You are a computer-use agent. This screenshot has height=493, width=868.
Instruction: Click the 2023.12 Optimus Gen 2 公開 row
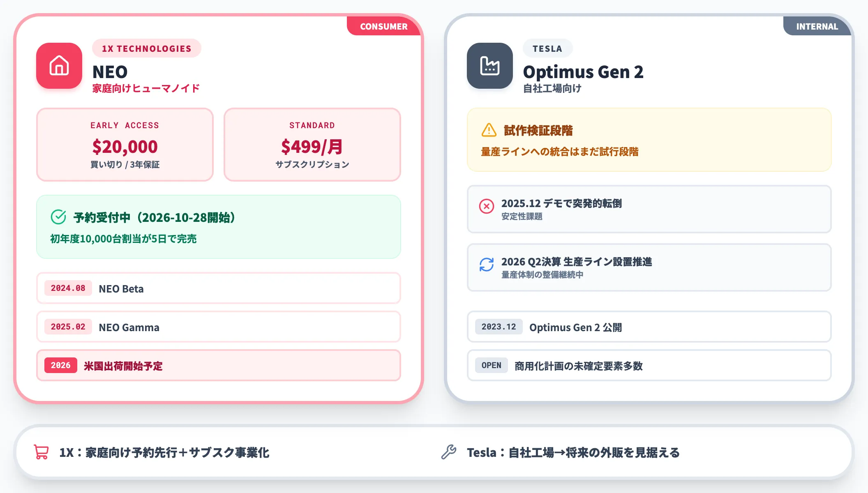coord(649,327)
